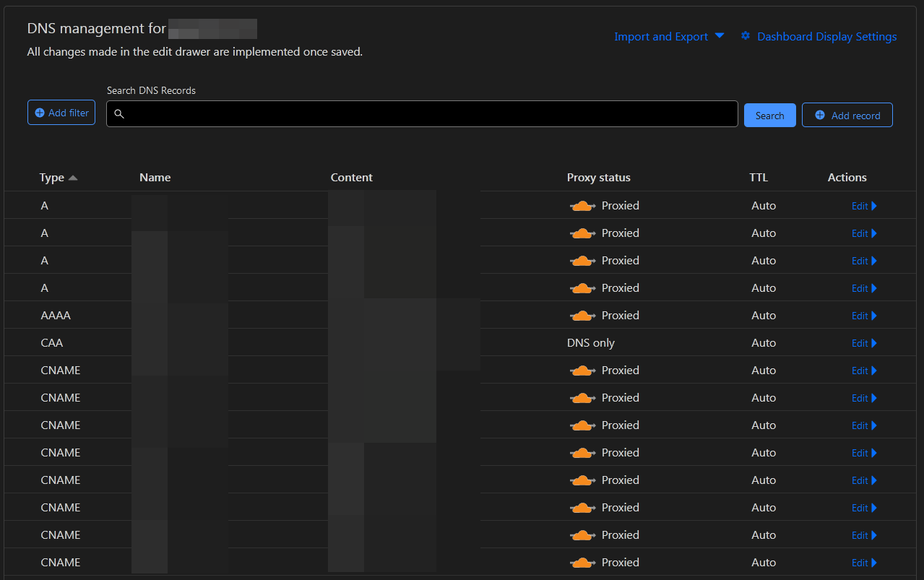Expand Edit drawer for first A record

click(x=864, y=206)
